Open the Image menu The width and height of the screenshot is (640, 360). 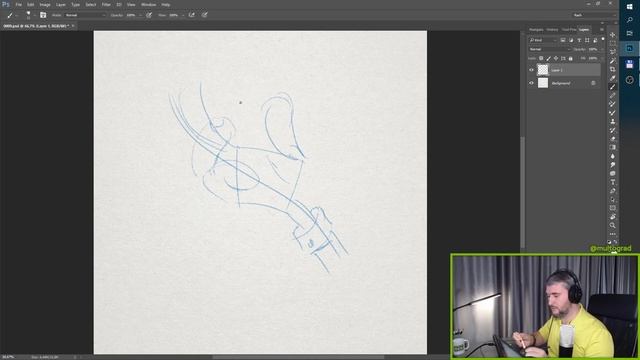click(45, 4)
